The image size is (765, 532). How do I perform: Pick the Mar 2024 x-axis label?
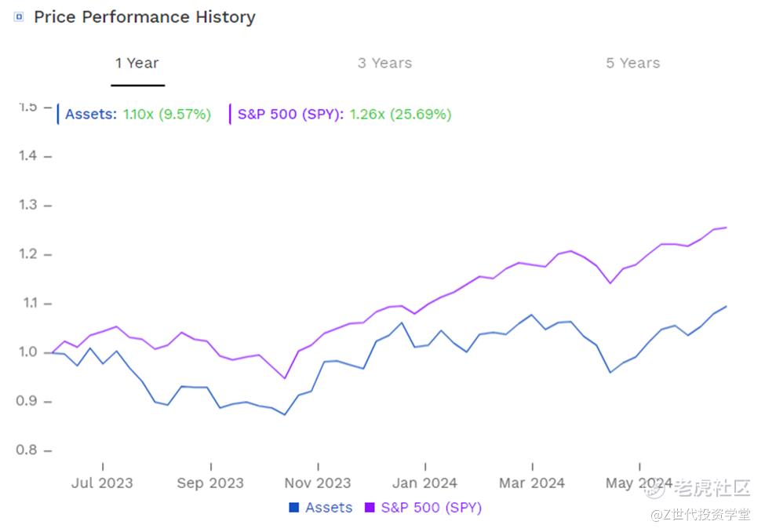[x=532, y=483]
